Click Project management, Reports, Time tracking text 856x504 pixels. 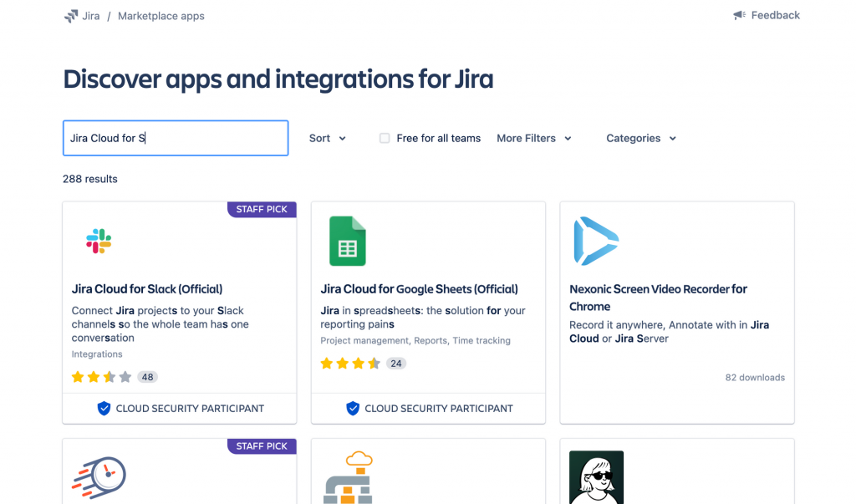click(x=415, y=340)
